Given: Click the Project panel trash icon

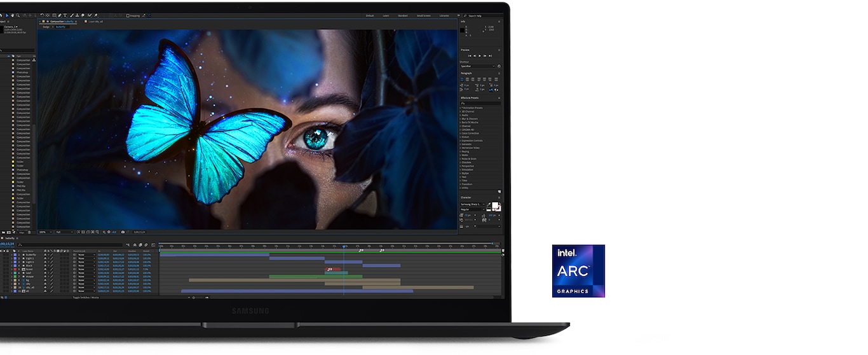Looking at the screenshot, I should click(29, 232).
